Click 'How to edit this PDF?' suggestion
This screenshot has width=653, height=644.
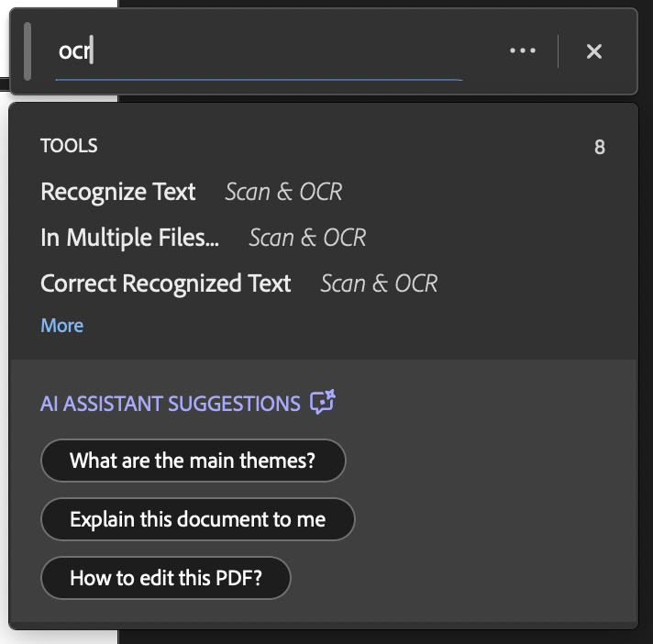[x=166, y=578]
